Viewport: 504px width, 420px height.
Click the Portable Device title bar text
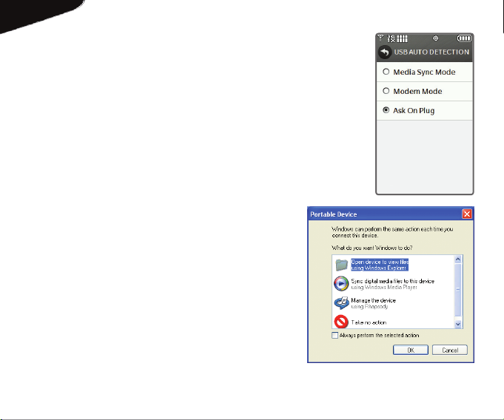pos(333,214)
